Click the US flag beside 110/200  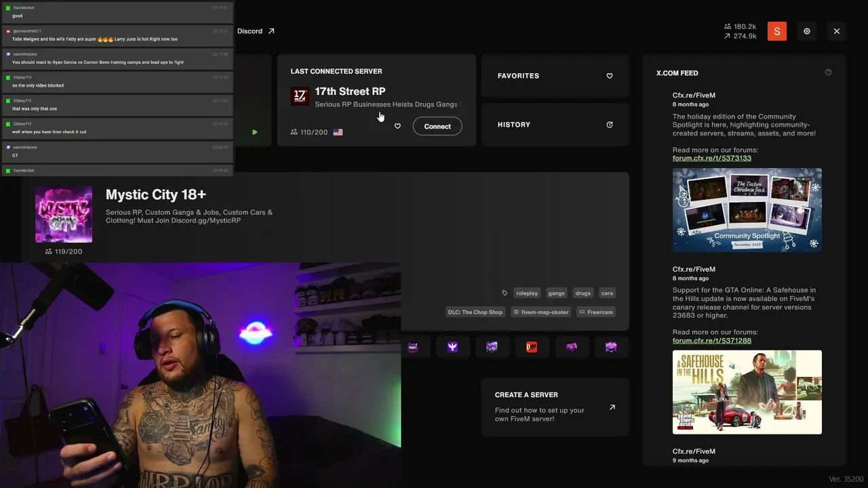[338, 132]
